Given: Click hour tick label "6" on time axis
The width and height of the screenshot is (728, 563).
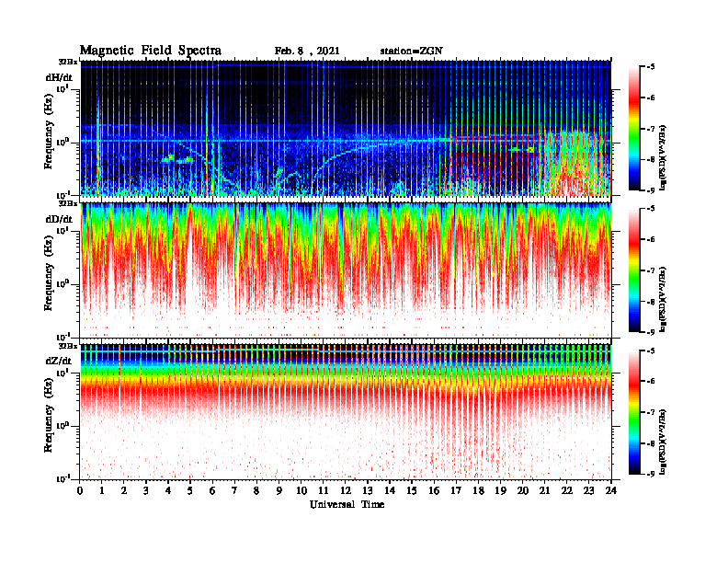Looking at the screenshot, I should pyautogui.click(x=212, y=490).
